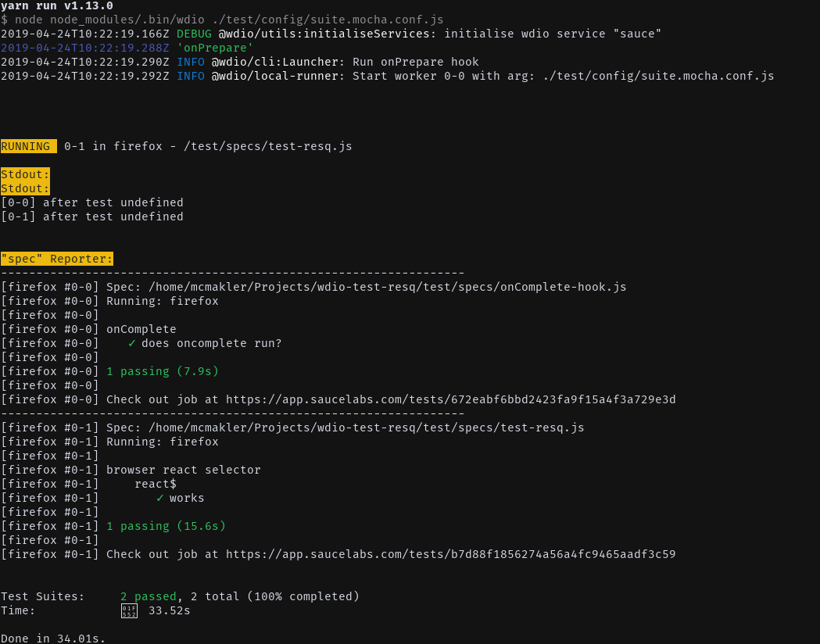Screen dimensions: 820x644
Task: Click the green checkmark beside "does oncomplete run?"
Action: 132,343
